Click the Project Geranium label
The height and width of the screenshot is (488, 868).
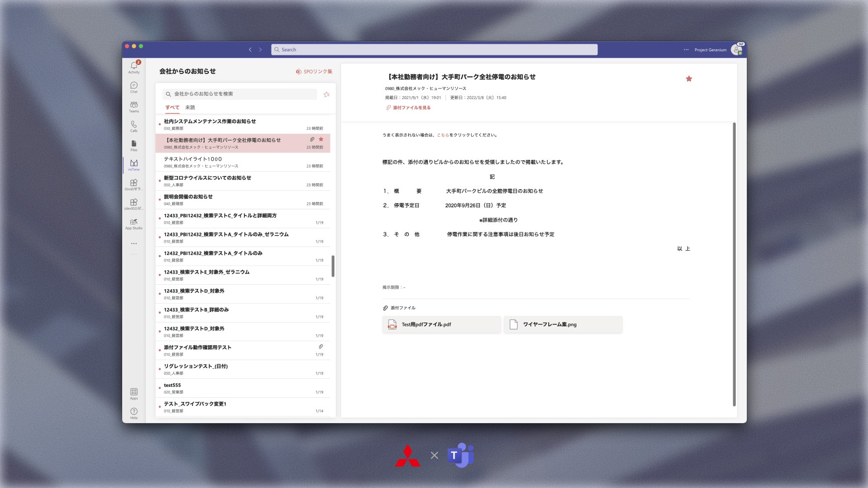[x=711, y=50]
